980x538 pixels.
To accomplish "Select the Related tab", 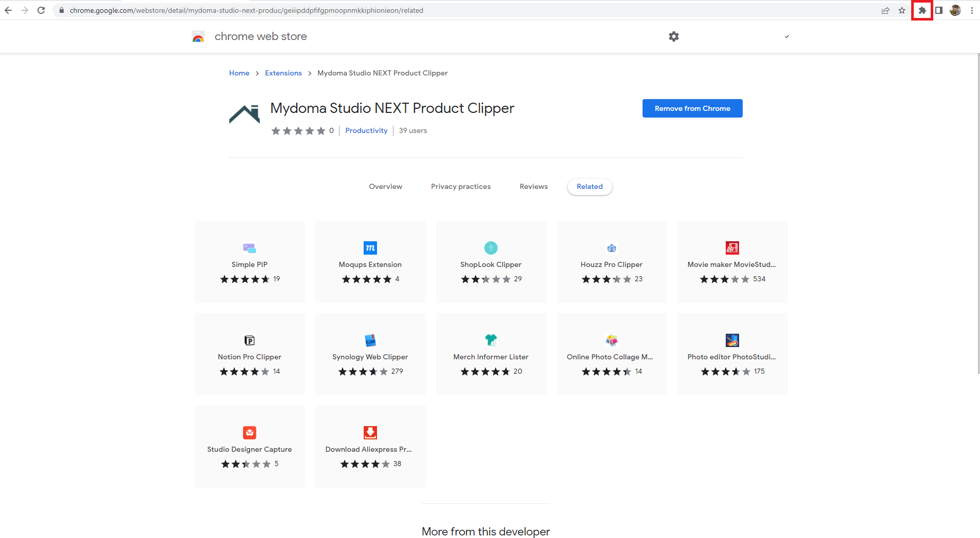I will 590,186.
